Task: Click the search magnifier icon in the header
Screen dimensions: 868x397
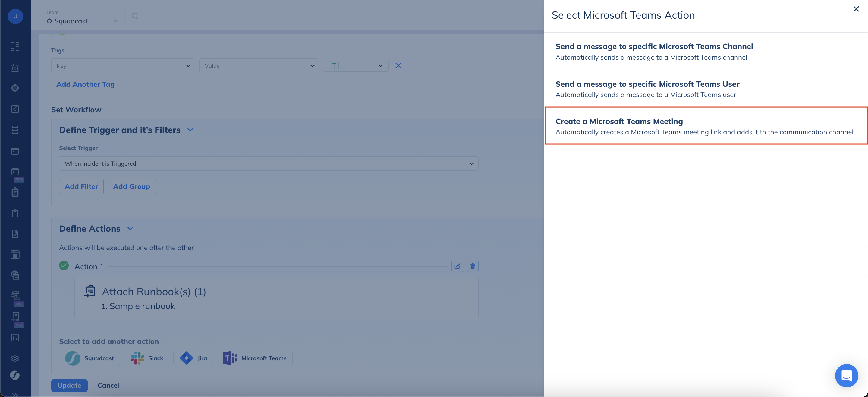Action: (x=135, y=16)
